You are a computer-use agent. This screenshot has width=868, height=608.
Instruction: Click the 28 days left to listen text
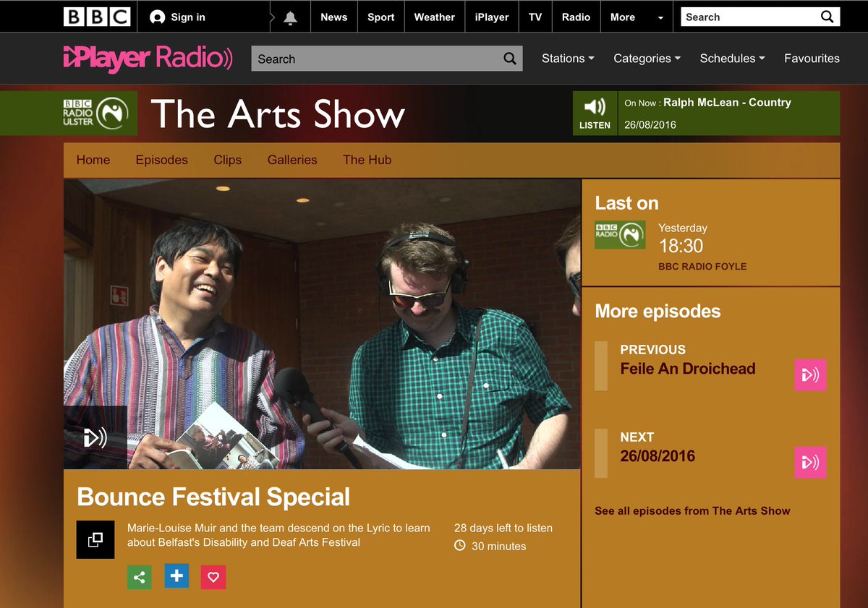[x=503, y=528]
